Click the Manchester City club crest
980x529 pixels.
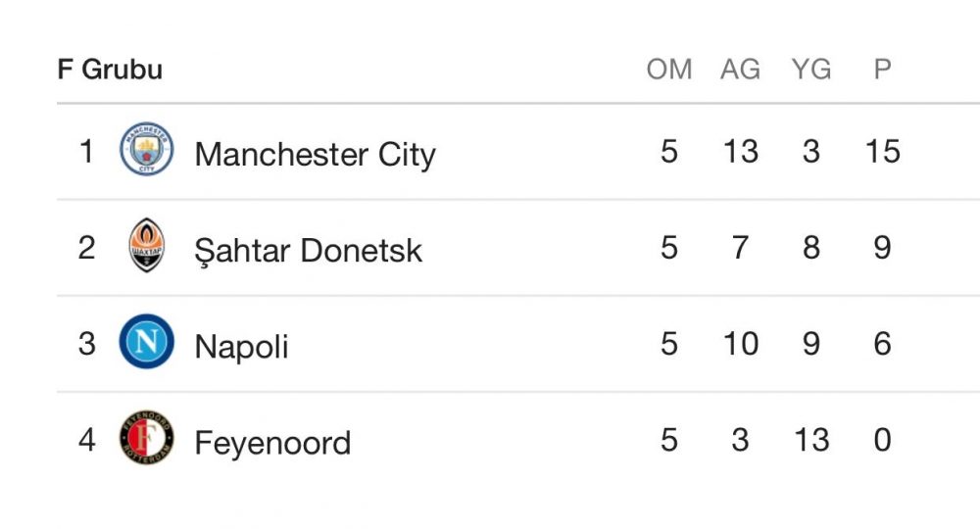point(147,150)
